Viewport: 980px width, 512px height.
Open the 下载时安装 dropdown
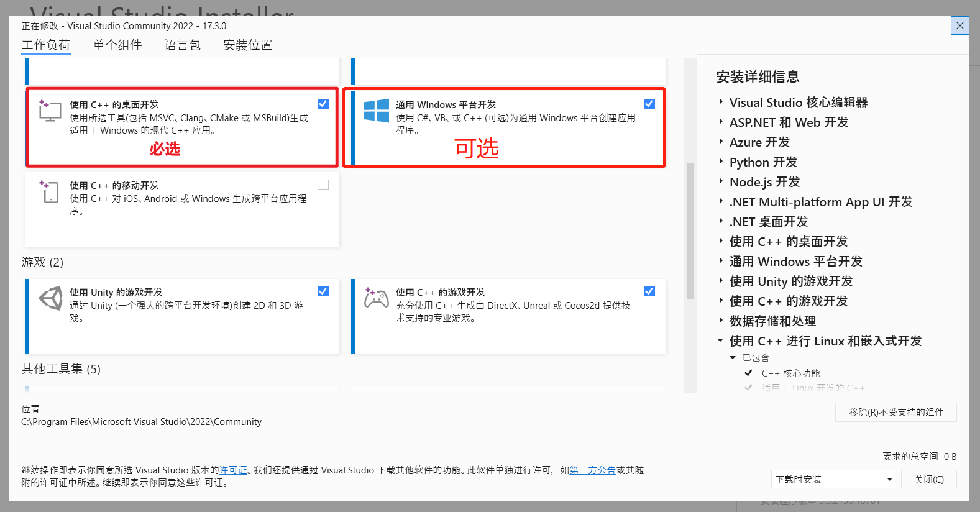833,479
